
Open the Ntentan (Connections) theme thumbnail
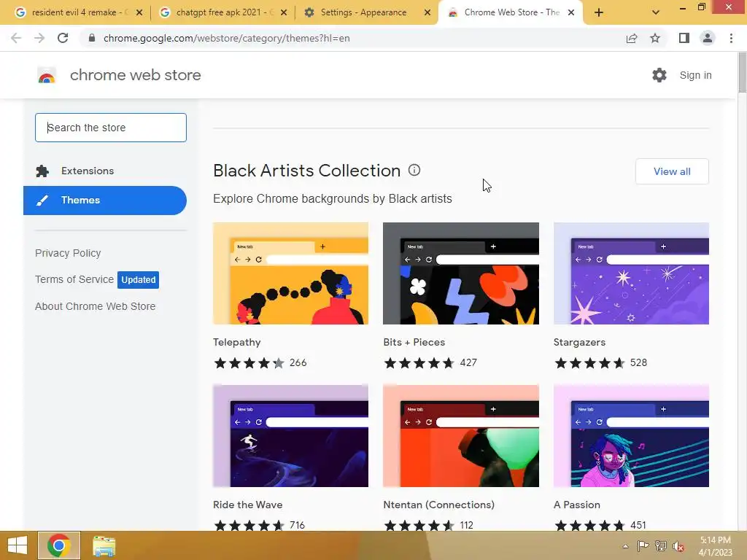click(461, 436)
